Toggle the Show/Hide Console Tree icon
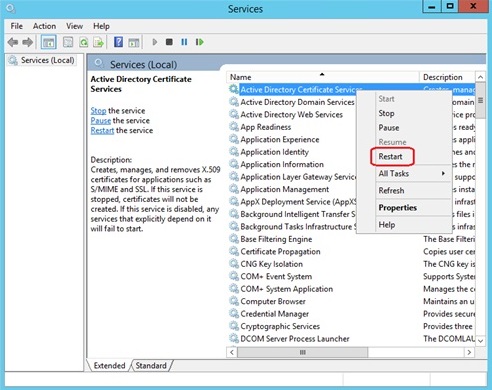The image size is (492, 390). click(48, 42)
